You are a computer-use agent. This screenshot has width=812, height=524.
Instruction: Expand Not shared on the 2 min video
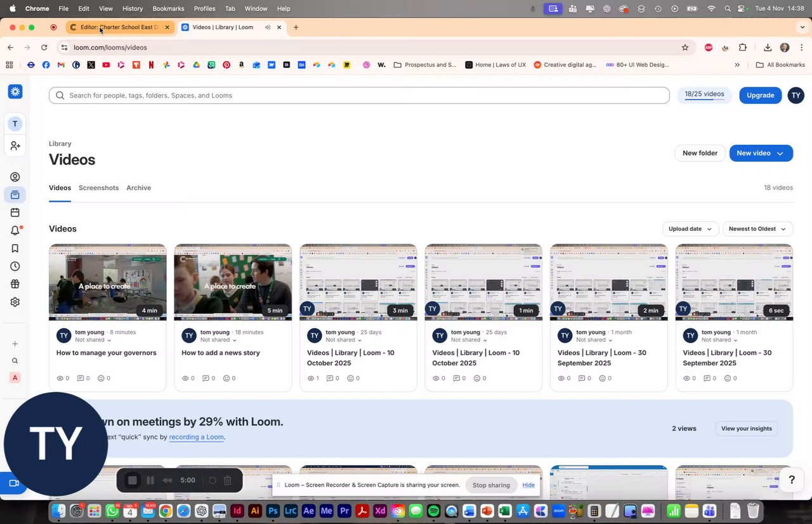coord(594,340)
